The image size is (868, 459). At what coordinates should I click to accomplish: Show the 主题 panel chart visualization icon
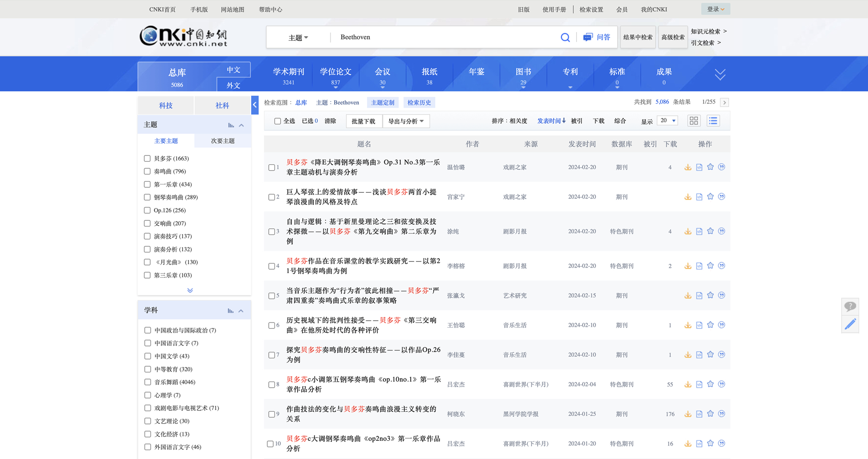[231, 125]
